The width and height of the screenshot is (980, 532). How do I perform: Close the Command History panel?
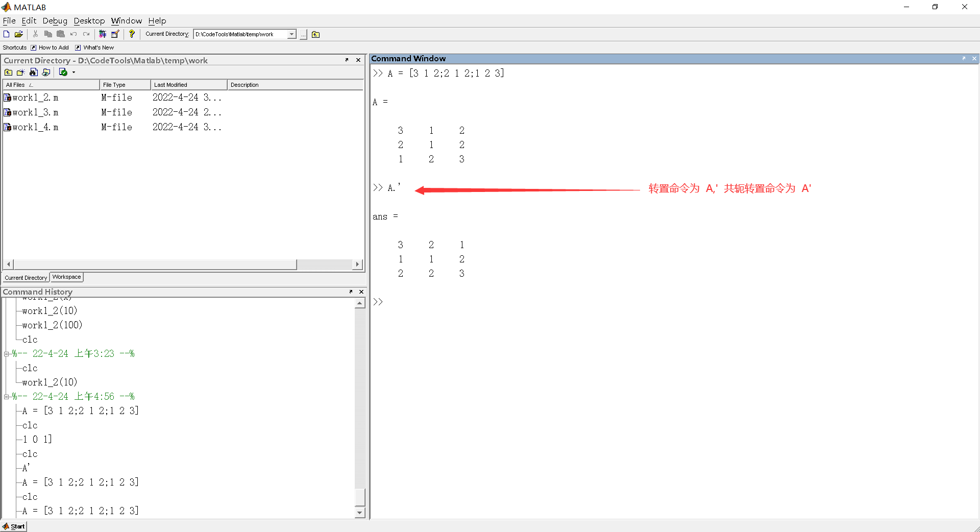pos(361,292)
